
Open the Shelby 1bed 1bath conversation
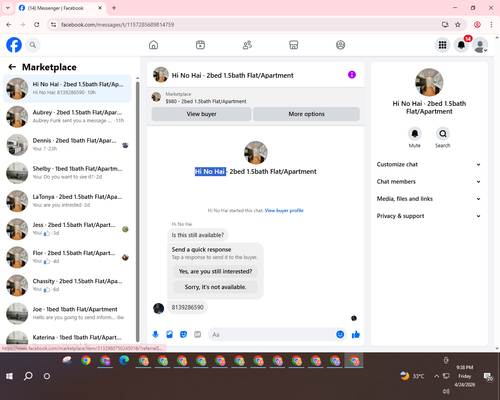pyautogui.click(x=68, y=173)
